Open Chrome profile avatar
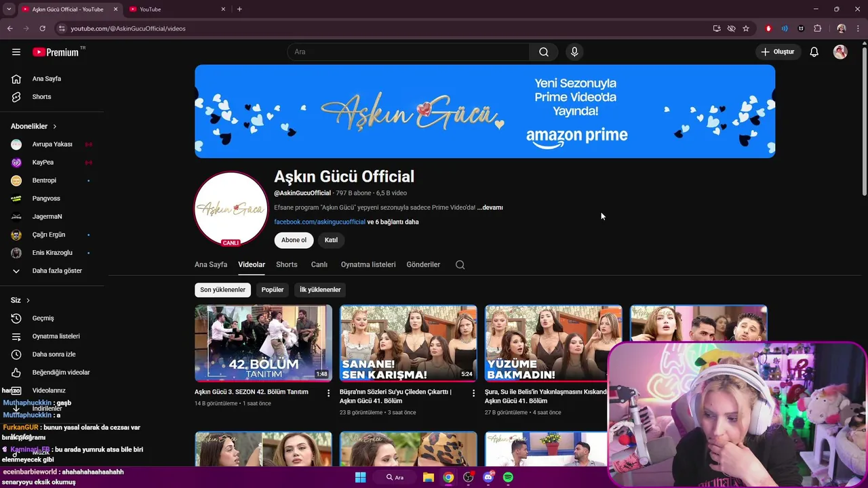 pyautogui.click(x=842, y=28)
